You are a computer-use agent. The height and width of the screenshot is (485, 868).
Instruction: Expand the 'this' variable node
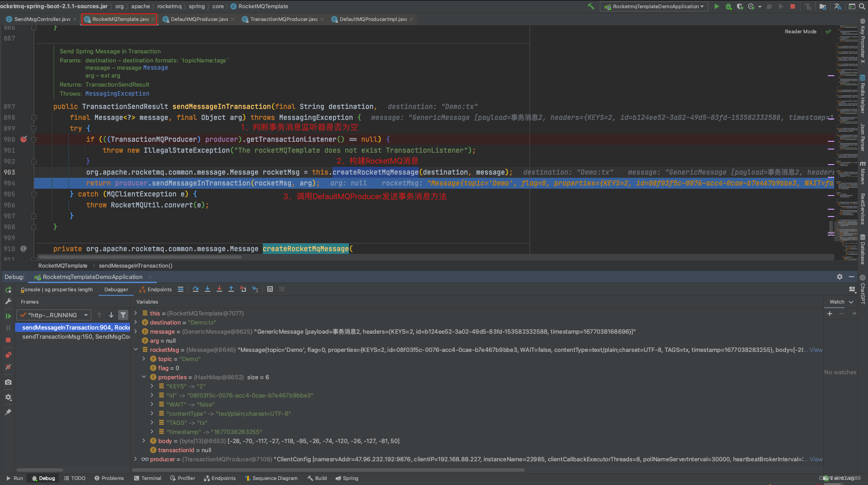pos(135,313)
